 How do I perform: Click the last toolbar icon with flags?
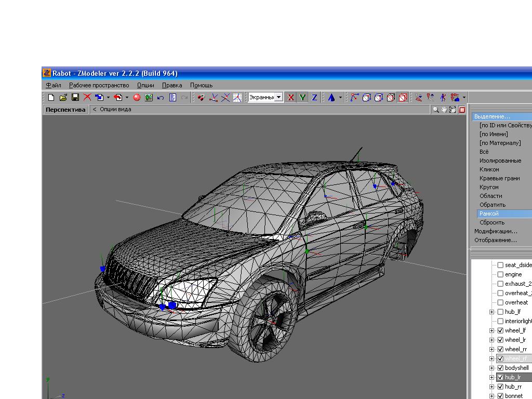[455, 98]
